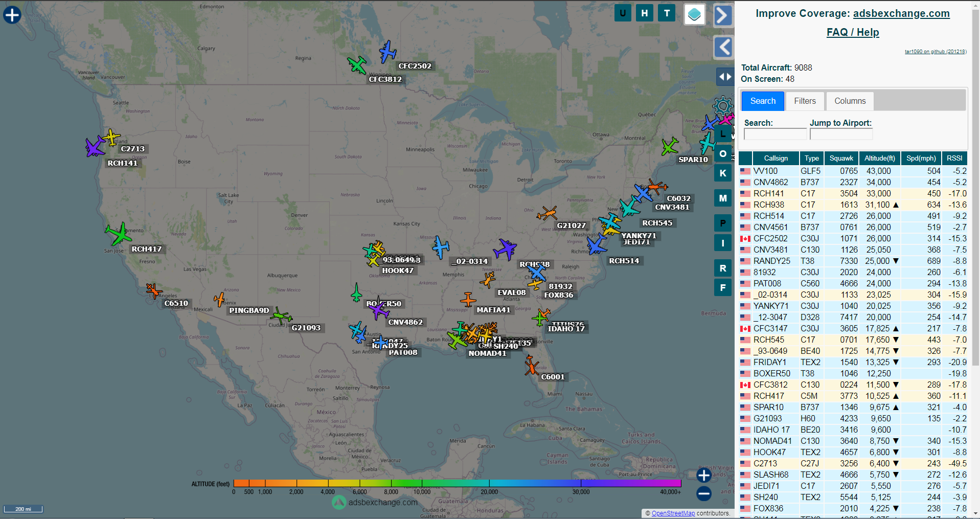Click the U toggle button on the map
Screen dimensions: 980x519
tap(623, 13)
